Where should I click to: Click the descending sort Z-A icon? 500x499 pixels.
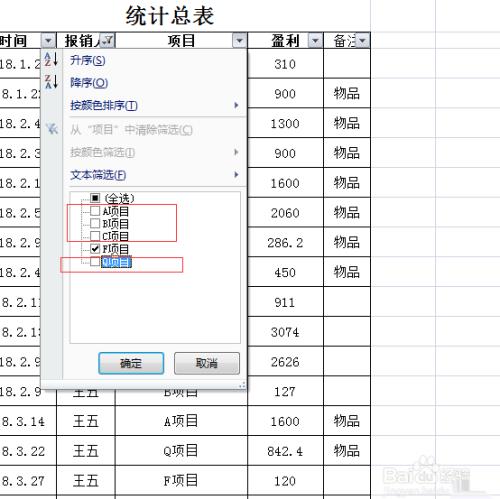(51, 82)
